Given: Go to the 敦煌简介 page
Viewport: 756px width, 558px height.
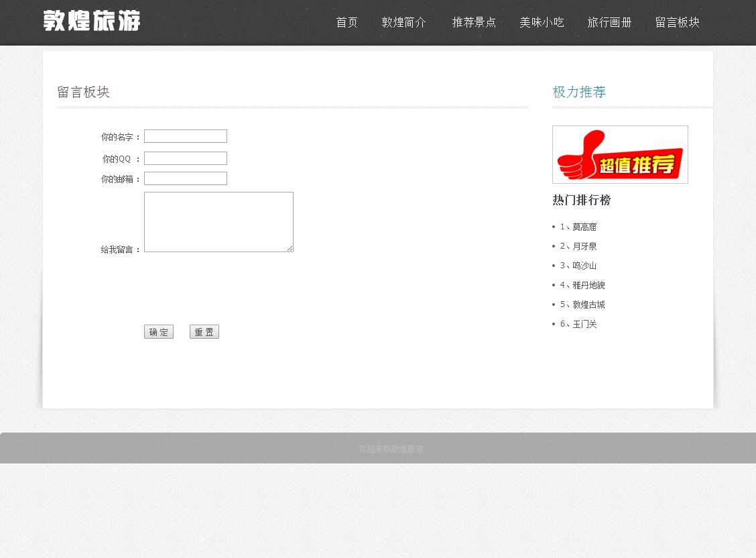Looking at the screenshot, I should 404,22.
